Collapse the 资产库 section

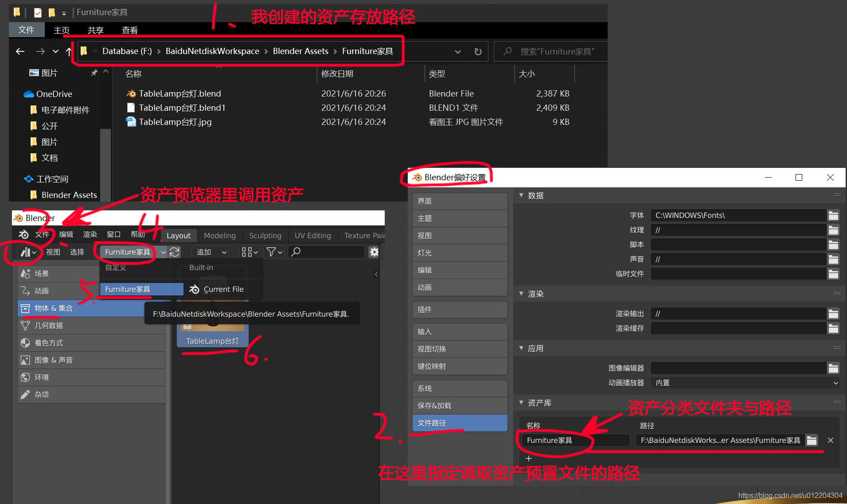click(x=521, y=403)
